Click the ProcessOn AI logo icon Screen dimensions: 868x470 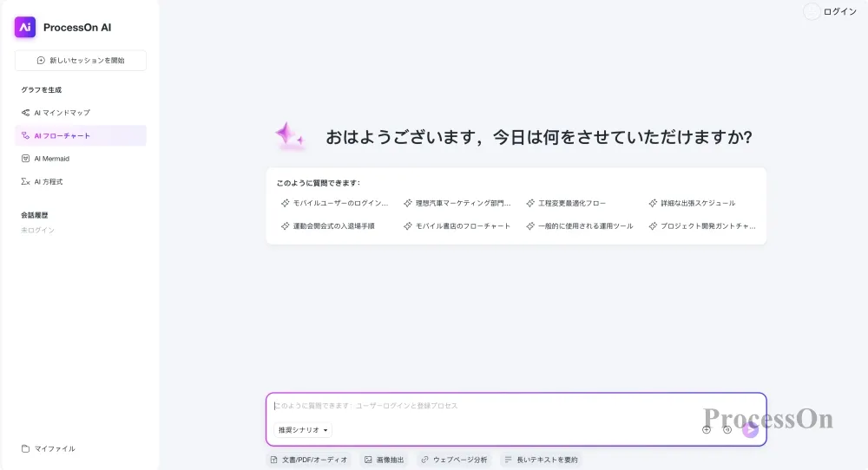tap(25, 27)
